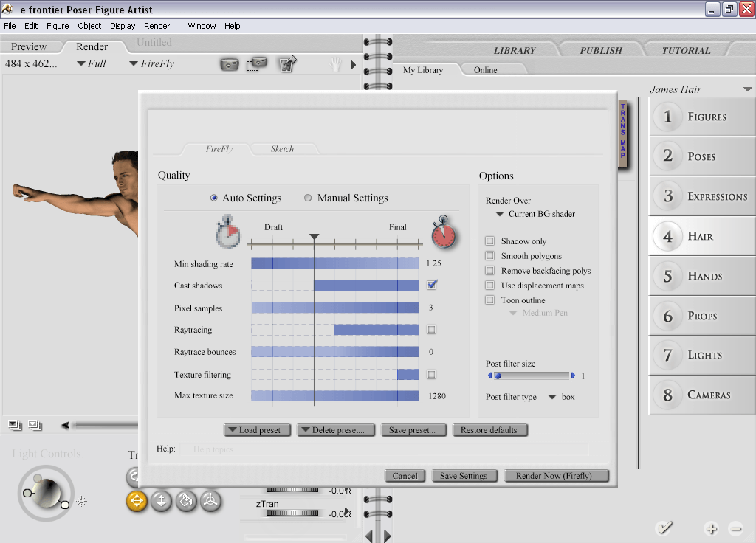Open the Props library category
756x543 pixels.
pyautogui.click(x=702, y=316)
